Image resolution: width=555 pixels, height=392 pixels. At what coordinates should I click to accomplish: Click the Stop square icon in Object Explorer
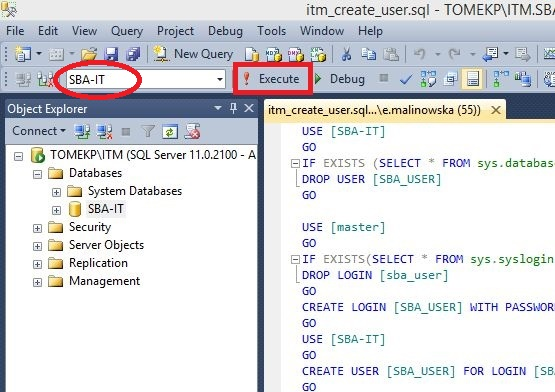(126, 132)
